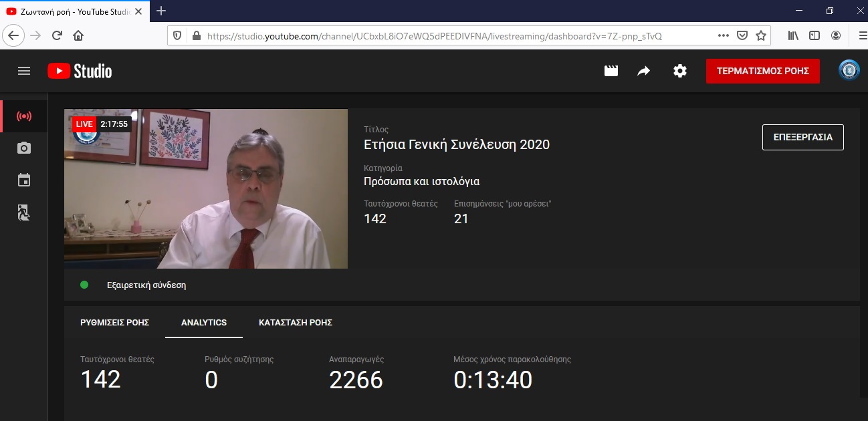
Task: Open the Webcam sidebar icon
Action: tap(24, 148)
